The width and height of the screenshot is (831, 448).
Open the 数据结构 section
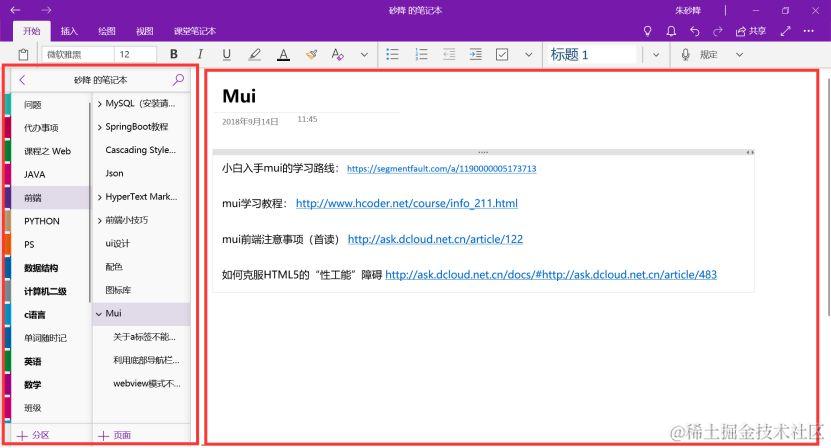pos(51,268)
